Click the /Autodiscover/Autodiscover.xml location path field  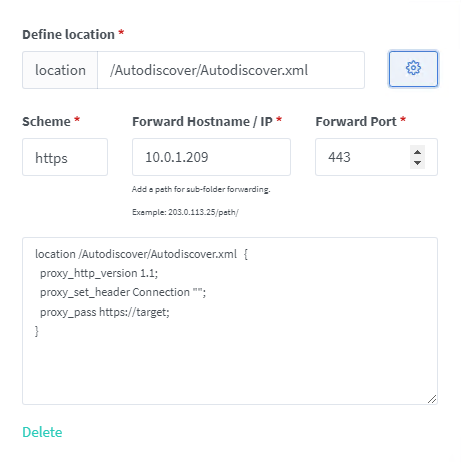(231, 70)
